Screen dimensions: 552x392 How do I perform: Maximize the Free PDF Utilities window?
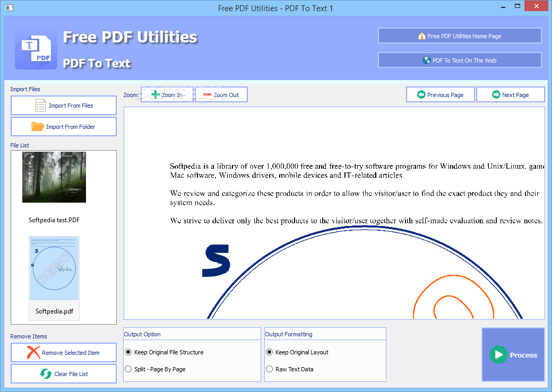[517, 6]
